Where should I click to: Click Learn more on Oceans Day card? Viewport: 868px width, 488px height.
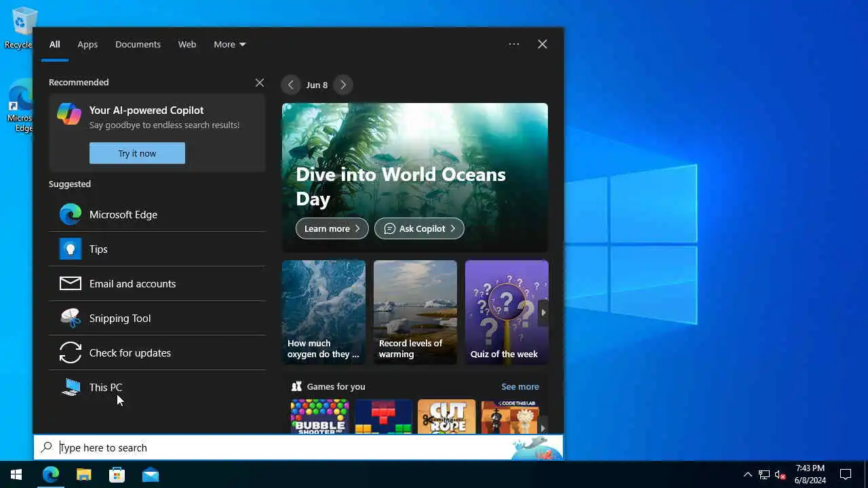click(x=332, y=228)
